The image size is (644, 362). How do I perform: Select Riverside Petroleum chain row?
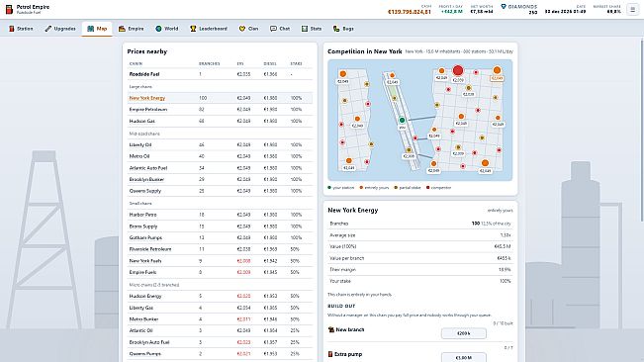pos(220,249)
